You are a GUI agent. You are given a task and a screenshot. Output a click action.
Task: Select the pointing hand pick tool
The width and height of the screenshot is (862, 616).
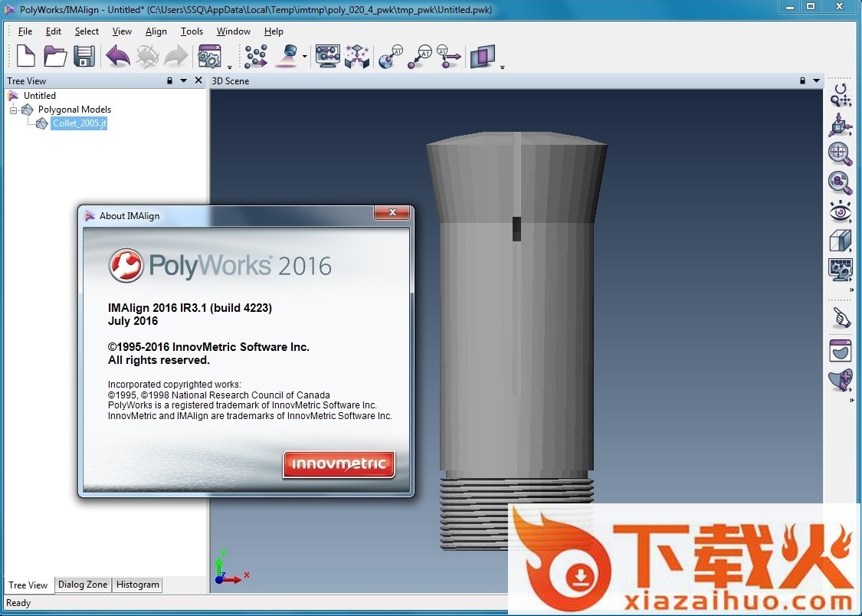pyautogui.click(x=840, y=317)
